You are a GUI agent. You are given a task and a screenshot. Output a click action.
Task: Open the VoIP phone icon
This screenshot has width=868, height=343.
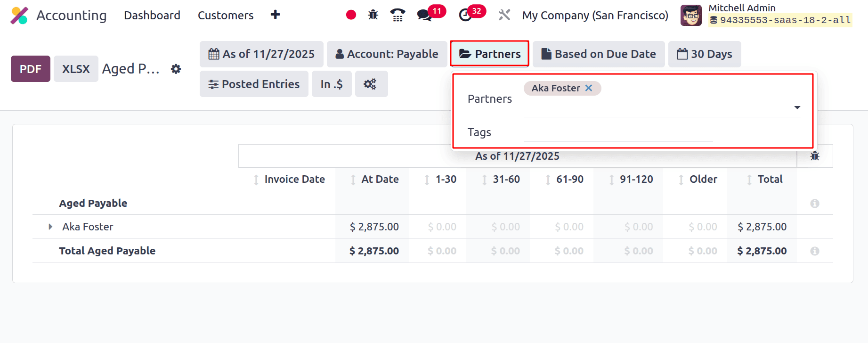[x=397, y=15]
